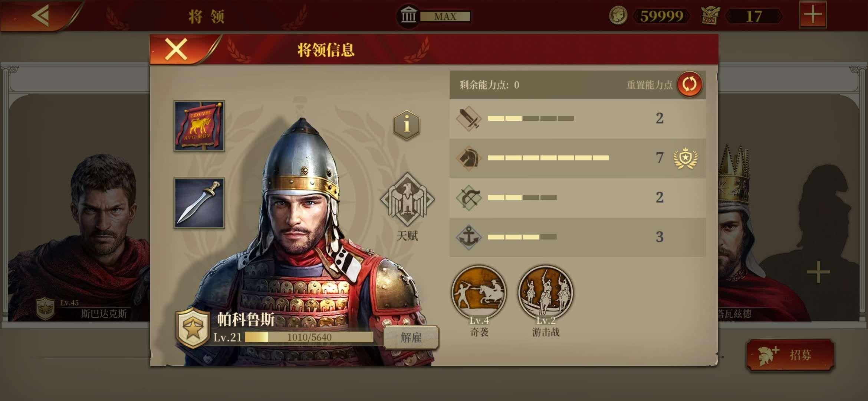Open the 天赋 talent eagle emblem
The width and height of the screenshot is (868, 401).
407,199
